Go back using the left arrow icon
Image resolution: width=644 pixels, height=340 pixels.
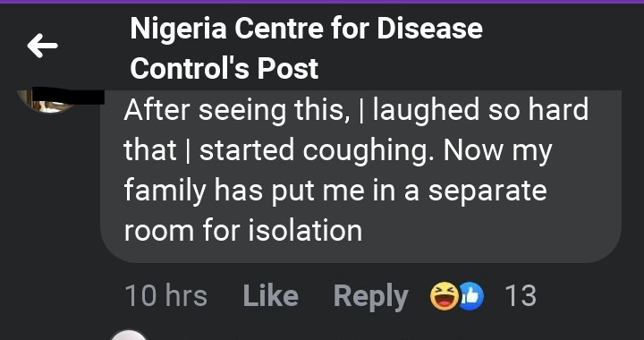click(x=42, y=46)
